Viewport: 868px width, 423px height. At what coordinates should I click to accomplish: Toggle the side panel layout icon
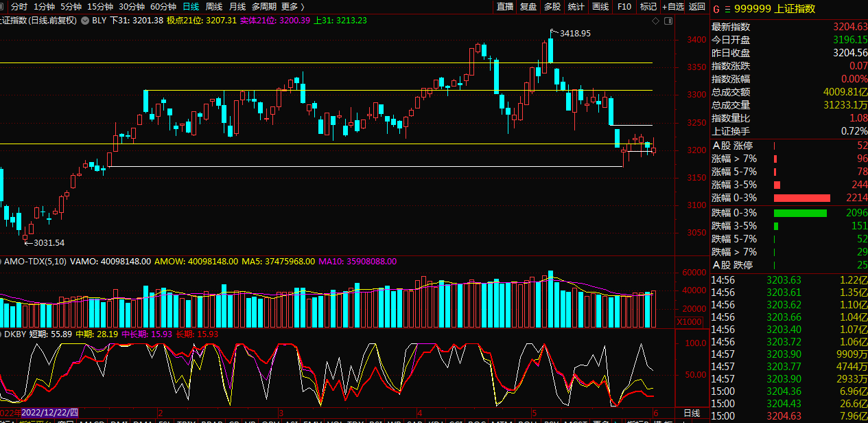[668, 21]
